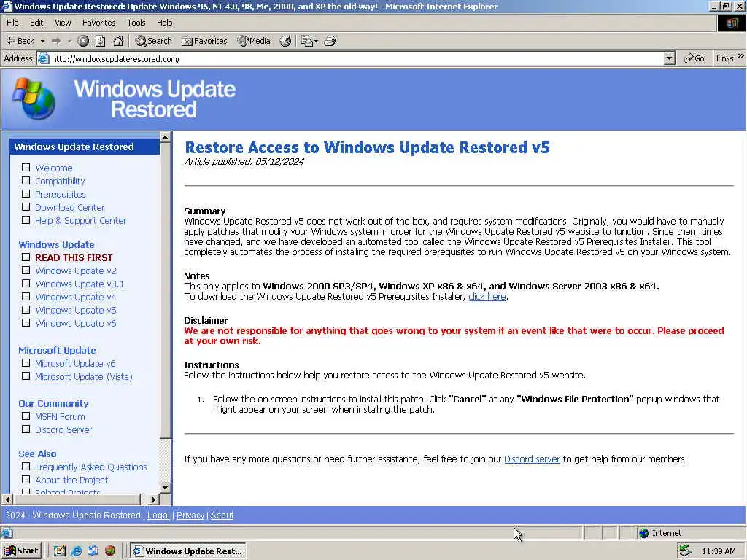747x560 pixels.
Task: Launch Outlook Express from quick launch
Action: (x=93, y=551)
